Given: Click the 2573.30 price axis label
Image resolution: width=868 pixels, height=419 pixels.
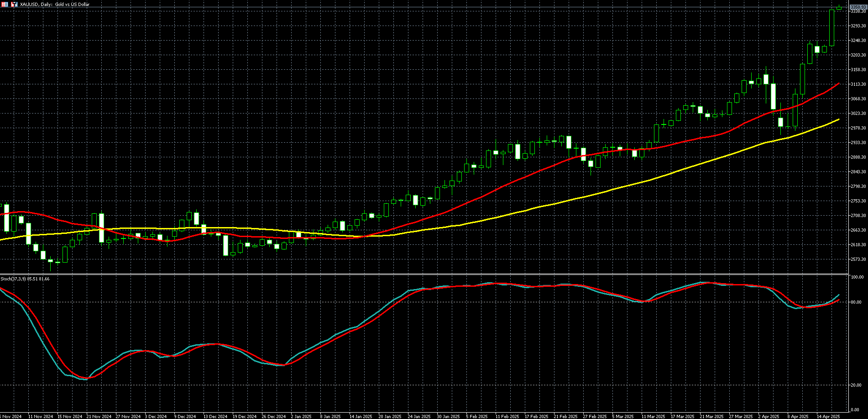Looking at the screenshot, I should [858, 259].
